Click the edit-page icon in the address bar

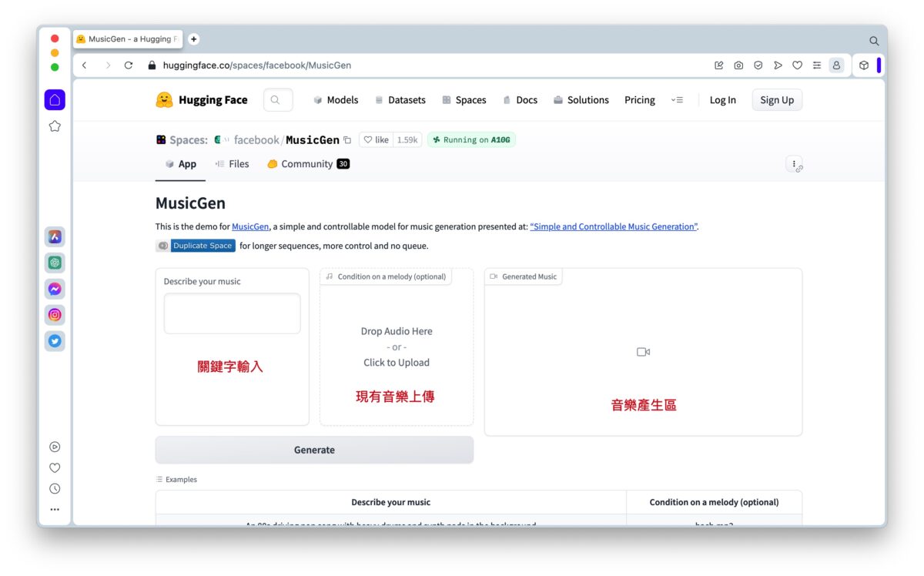pos(719,65)
